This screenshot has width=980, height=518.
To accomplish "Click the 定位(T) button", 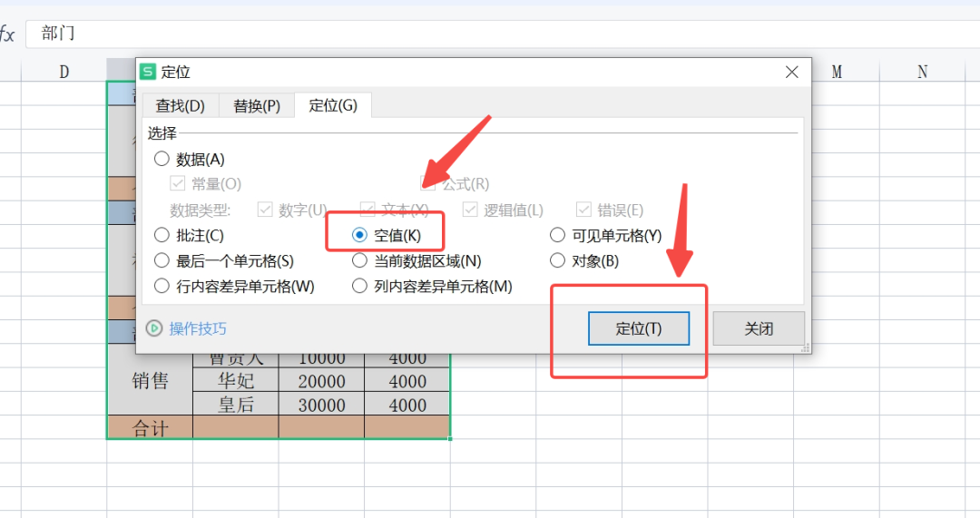I will point(639,328).
